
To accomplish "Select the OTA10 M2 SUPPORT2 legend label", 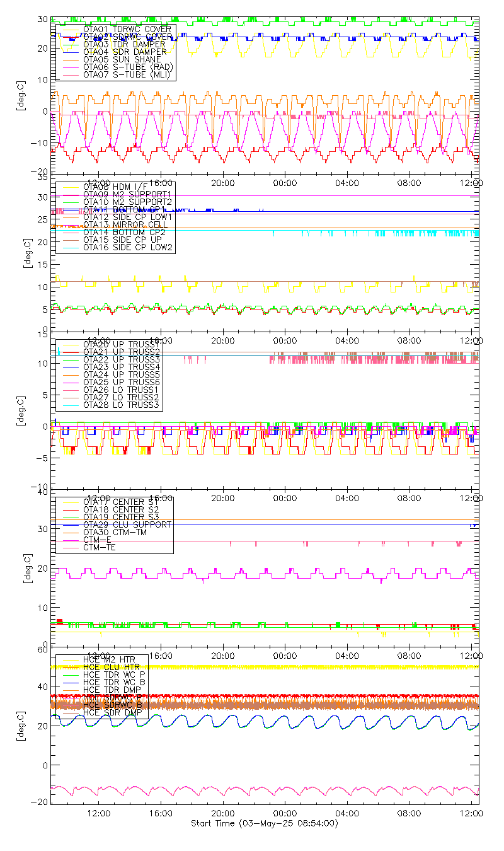I will point(128,202).
